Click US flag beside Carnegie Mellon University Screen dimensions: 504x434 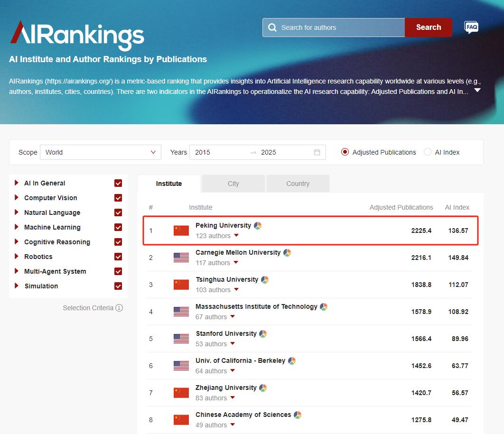(x=181, y=257)
